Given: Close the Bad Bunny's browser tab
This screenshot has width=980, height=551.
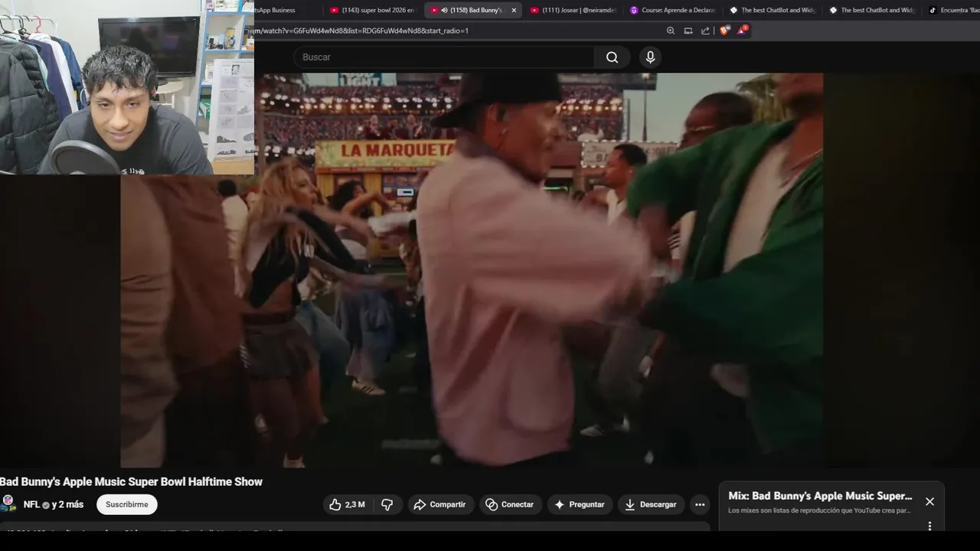Looking at the screenshot, I should click(514, 10).
